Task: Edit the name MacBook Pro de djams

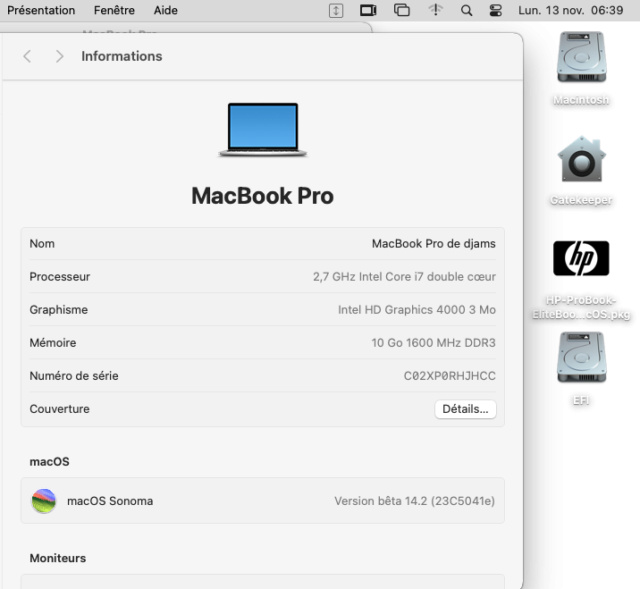Action: (433, 244)
